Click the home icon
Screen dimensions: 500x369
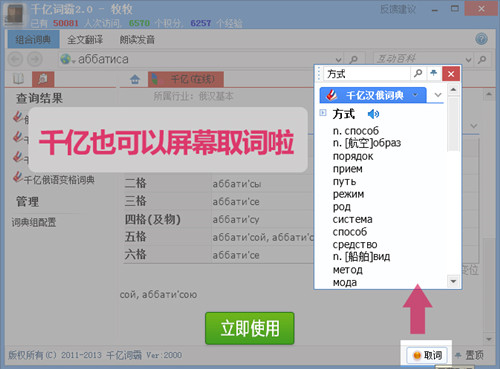[x=135, y=79]
